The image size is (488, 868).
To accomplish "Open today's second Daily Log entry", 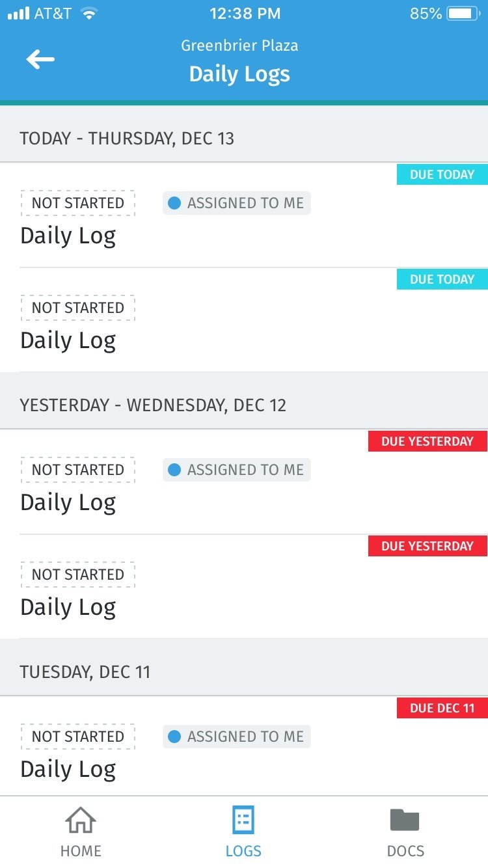I will 68,340.
